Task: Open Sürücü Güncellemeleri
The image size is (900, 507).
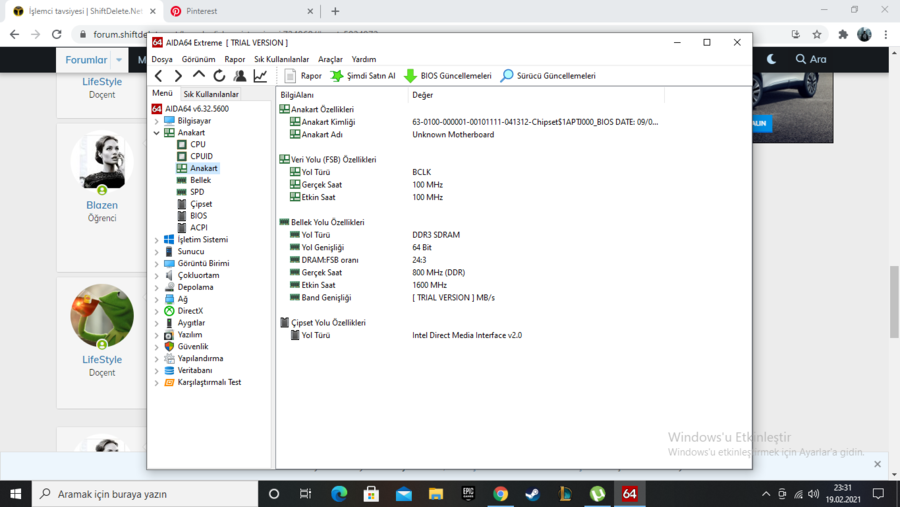Action: (x=548, y=76)
